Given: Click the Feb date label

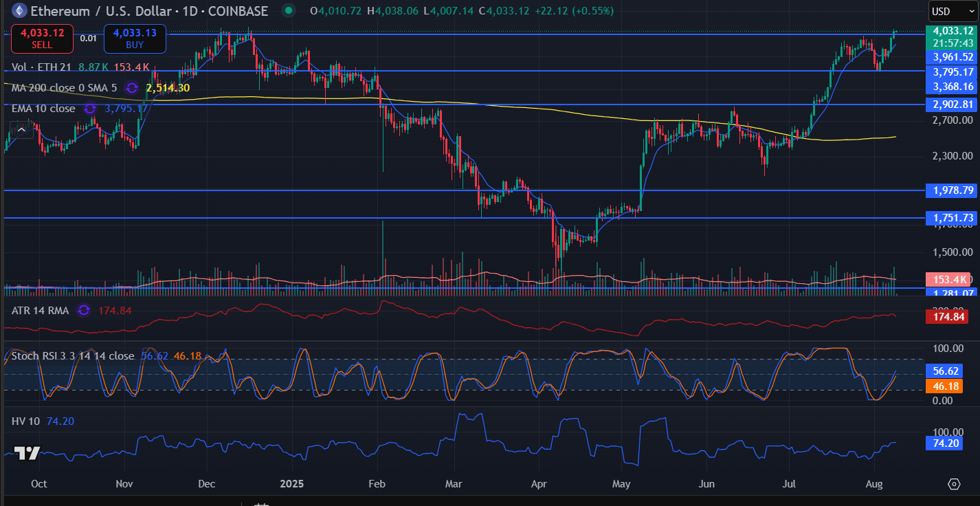Looking at the screenshot, I should click(379, 484).
